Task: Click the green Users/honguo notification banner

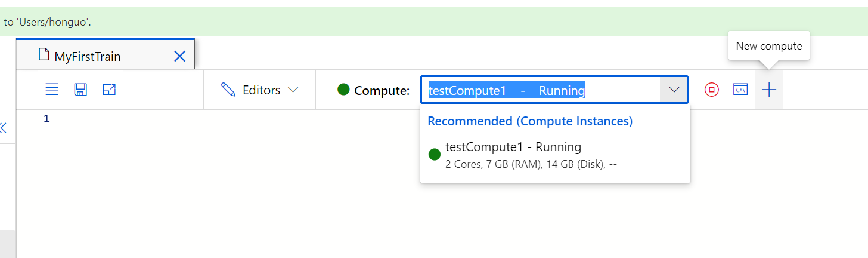Action: coord(434,21)
